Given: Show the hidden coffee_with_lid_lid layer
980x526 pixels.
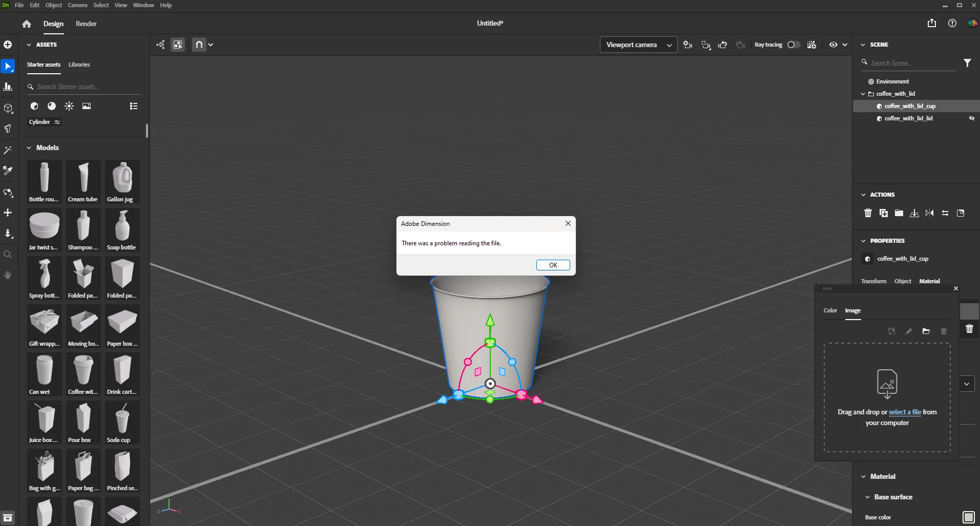Looking at the screenshot, I should click(x=971, y=118).
